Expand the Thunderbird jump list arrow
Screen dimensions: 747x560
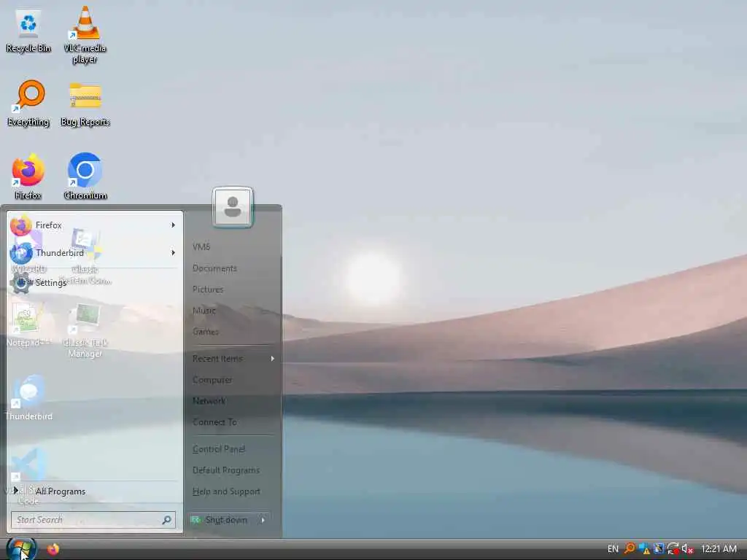coord(173,253)
